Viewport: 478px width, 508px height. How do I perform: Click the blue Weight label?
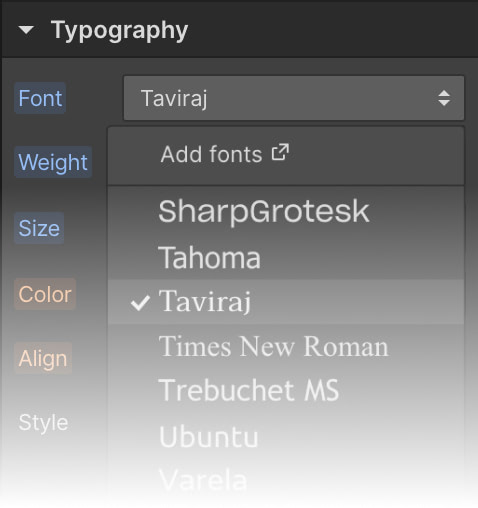pyautogui.click(x=53, y=162)
